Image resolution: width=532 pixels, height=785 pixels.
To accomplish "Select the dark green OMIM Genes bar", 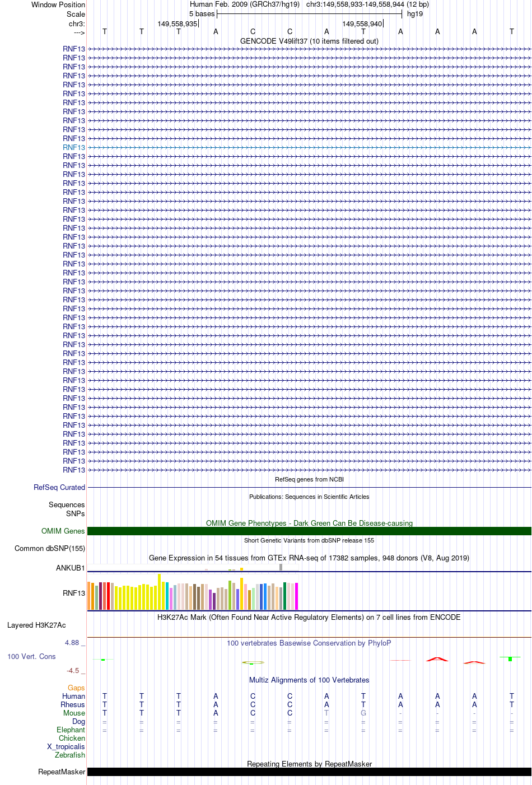I will [x=309, y=531].
